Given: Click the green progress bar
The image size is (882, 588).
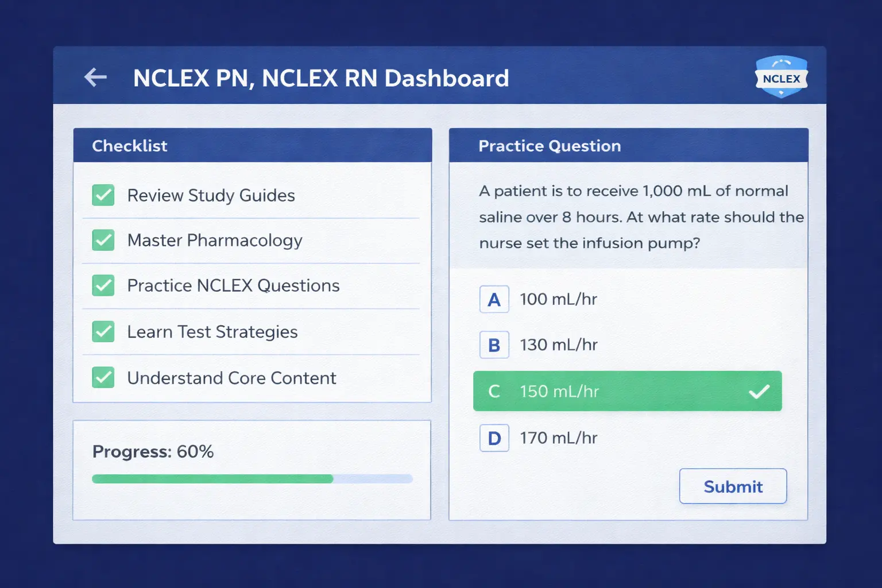Looking at the screenshot, I should point(212,479).
